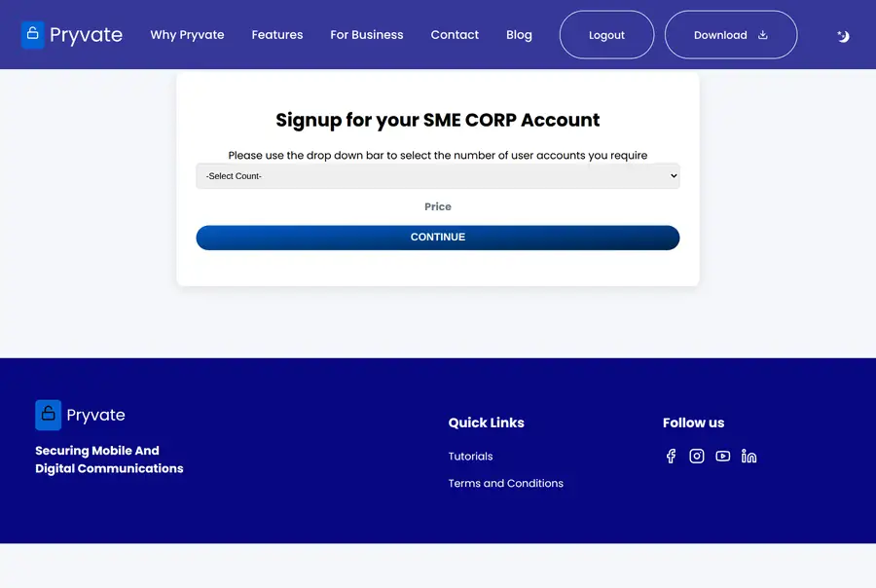Viewport: 876px width, 588px height.
Task: Click the Pryvate header brand name
Action: click(x=86, y=35)
